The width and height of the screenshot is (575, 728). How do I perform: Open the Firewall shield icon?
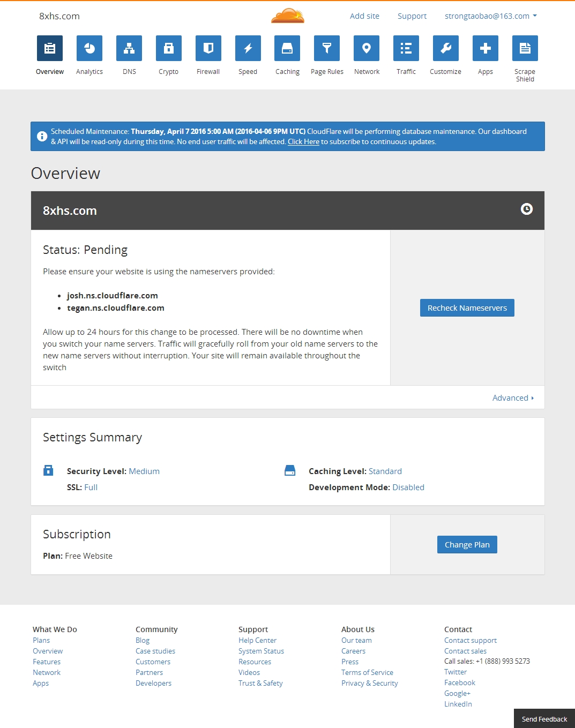pyautogui.click(x=208, y=48)
